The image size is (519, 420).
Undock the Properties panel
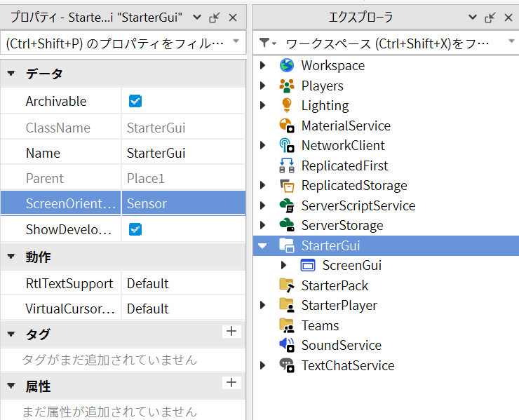pos(215,18)
